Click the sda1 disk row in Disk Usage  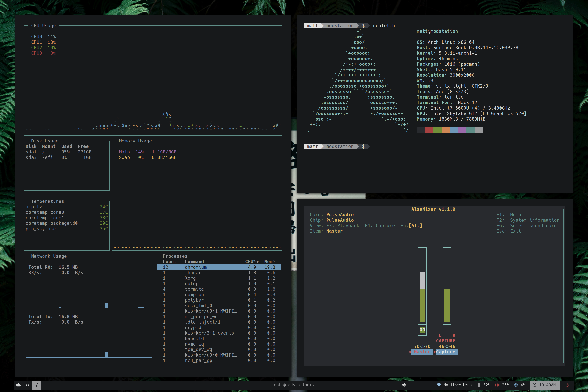point(58,152)
